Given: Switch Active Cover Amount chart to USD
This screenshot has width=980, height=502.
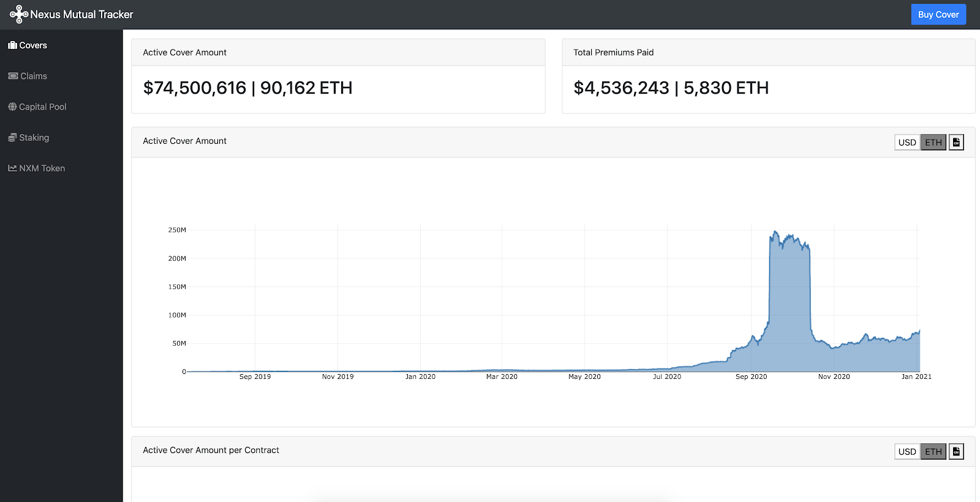Looking at the screenshot, I should (x=907, y=142).
